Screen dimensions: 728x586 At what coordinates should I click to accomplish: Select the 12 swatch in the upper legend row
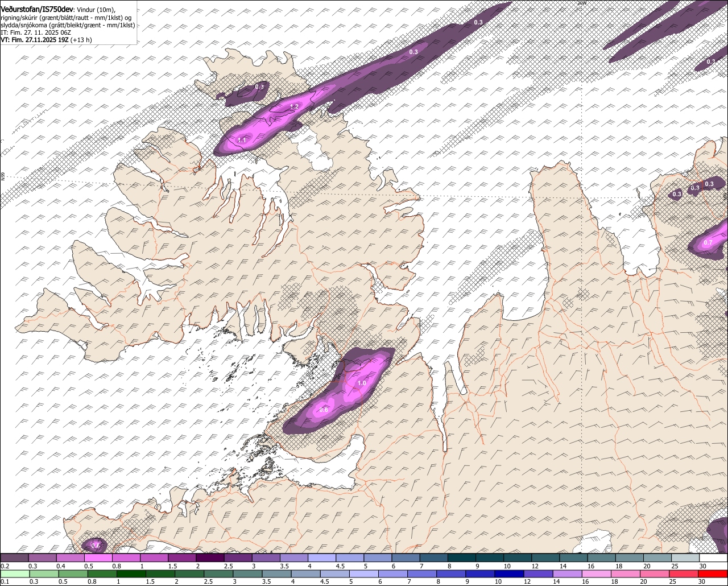(x=545, y=558)
